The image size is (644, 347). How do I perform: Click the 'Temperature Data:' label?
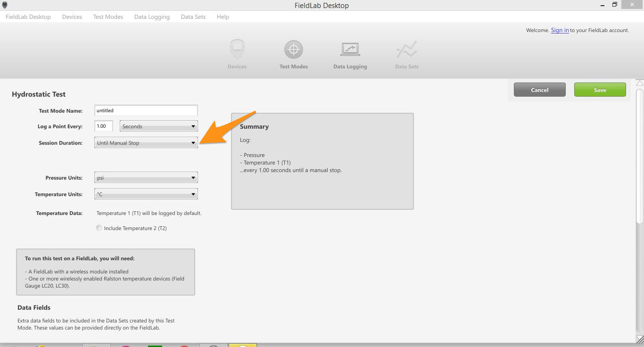pyautogui.click(x=59, y=213)
